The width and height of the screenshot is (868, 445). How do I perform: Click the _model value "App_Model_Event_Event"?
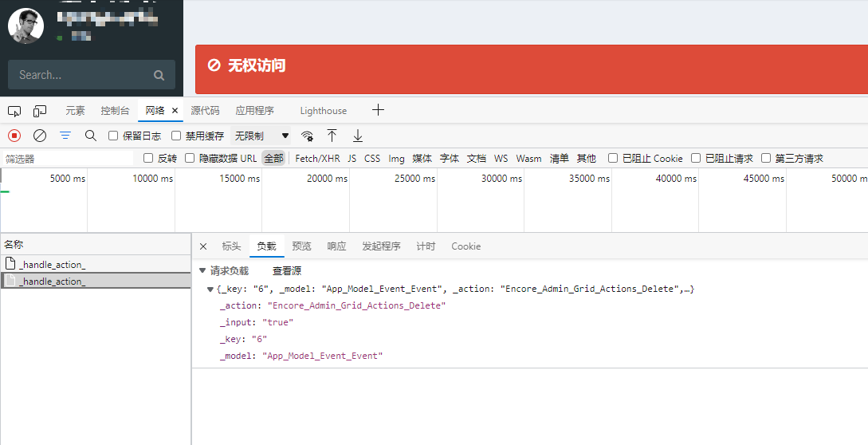[x=322, y=356]
